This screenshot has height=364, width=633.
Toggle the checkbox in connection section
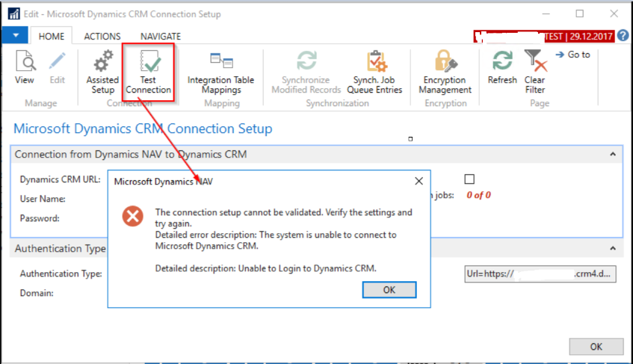(469, 179)
